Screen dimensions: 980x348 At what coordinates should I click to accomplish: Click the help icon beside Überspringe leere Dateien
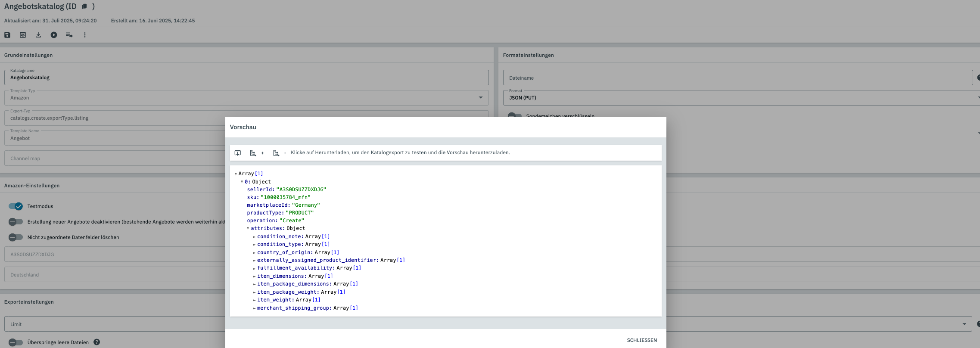97,342
